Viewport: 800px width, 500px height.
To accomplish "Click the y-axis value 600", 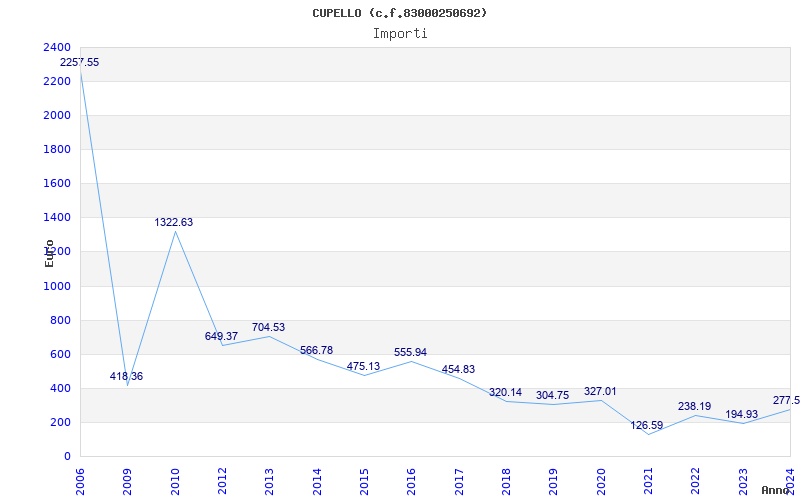I will [61, 354].
